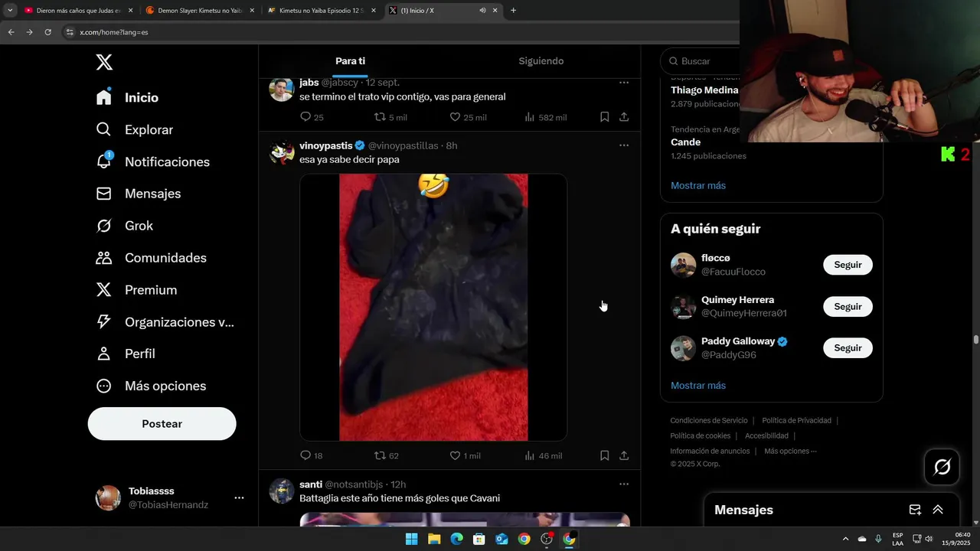980x551 pixels.
Task: Click the browser back arrow
Action: pyautogui.click(x=11, y=32)
